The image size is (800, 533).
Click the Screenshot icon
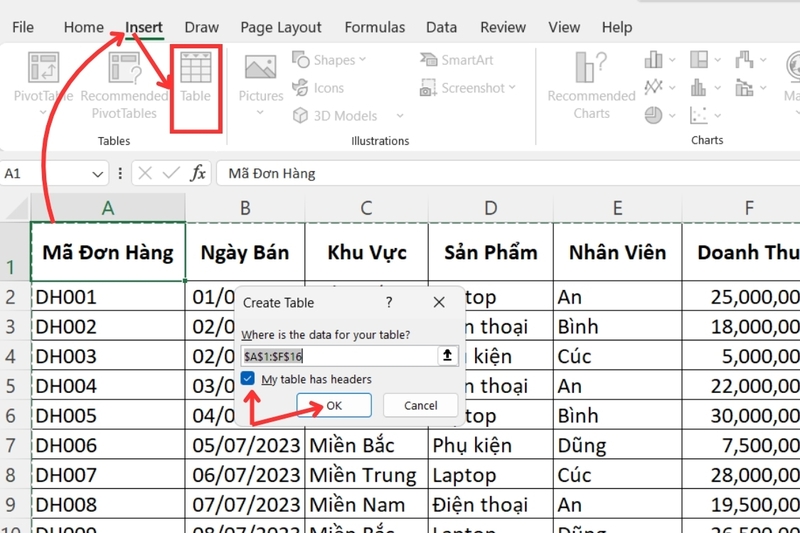tap(428, 88)
